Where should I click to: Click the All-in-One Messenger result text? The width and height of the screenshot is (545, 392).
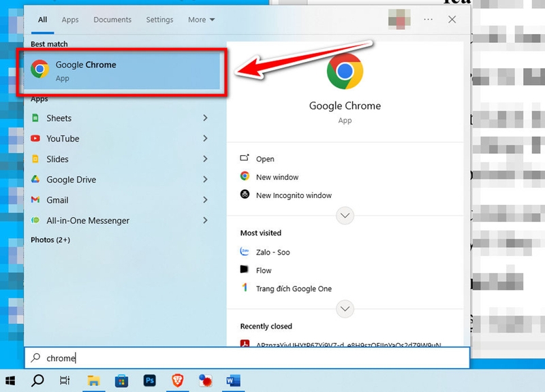click(x=88, y=220)
